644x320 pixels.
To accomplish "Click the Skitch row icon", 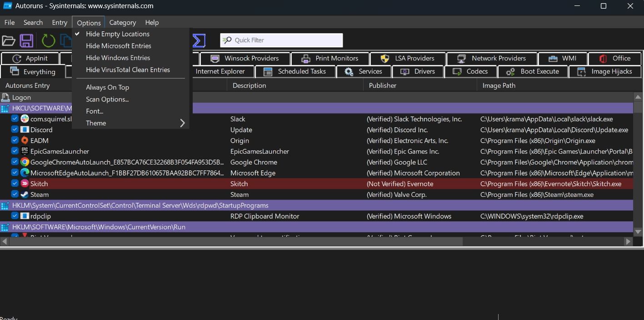I will point(25,184).
